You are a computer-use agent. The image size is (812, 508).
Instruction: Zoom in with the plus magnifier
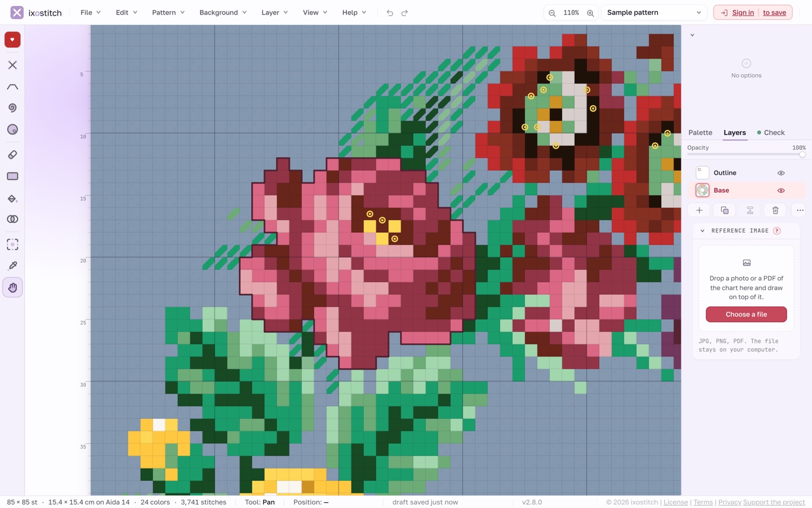pyautogui.click(x=590, y=13)
